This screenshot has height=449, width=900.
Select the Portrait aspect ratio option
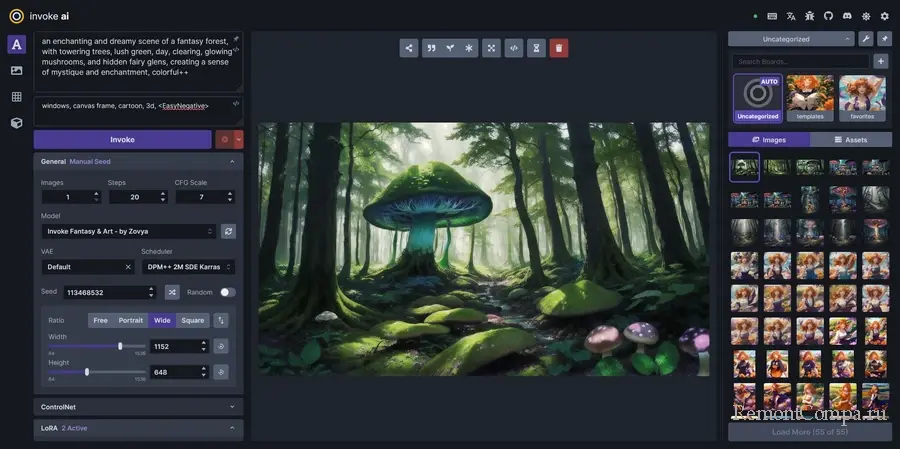point(130,320)
